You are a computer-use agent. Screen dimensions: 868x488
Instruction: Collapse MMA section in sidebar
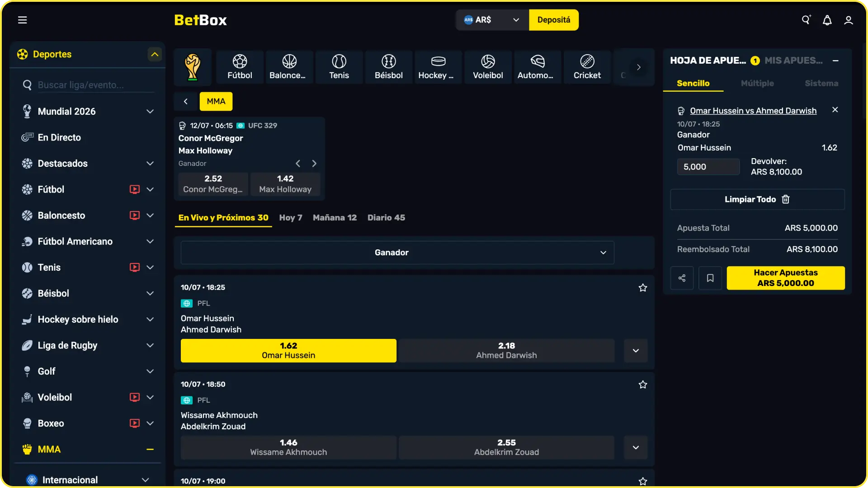[150, 449]
